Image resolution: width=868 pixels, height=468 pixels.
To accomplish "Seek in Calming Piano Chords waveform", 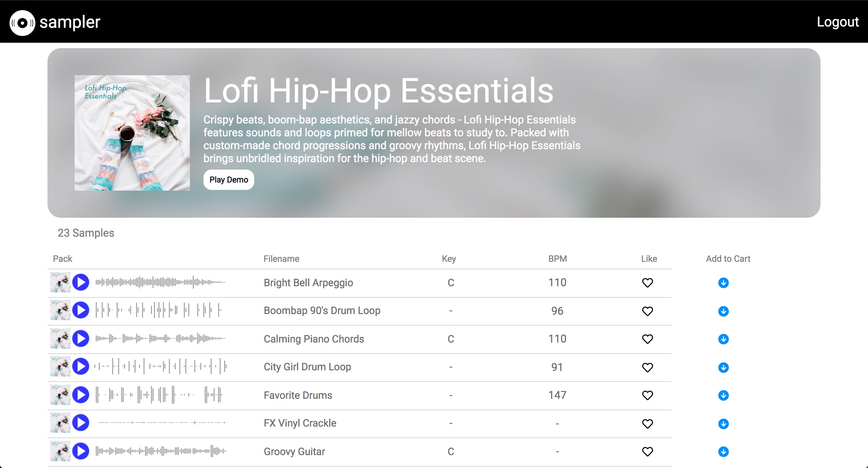I will (x=161, y=338).
